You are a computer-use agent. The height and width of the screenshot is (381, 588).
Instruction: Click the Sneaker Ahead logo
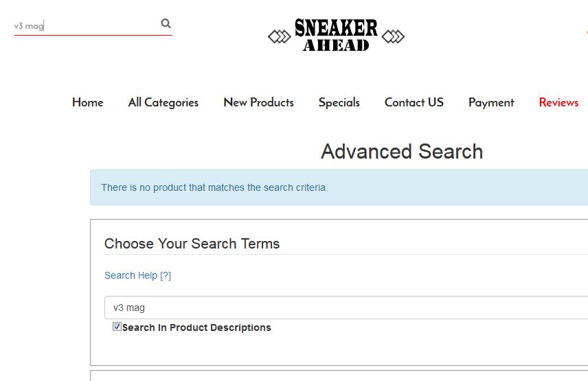(x=336, y=35)
